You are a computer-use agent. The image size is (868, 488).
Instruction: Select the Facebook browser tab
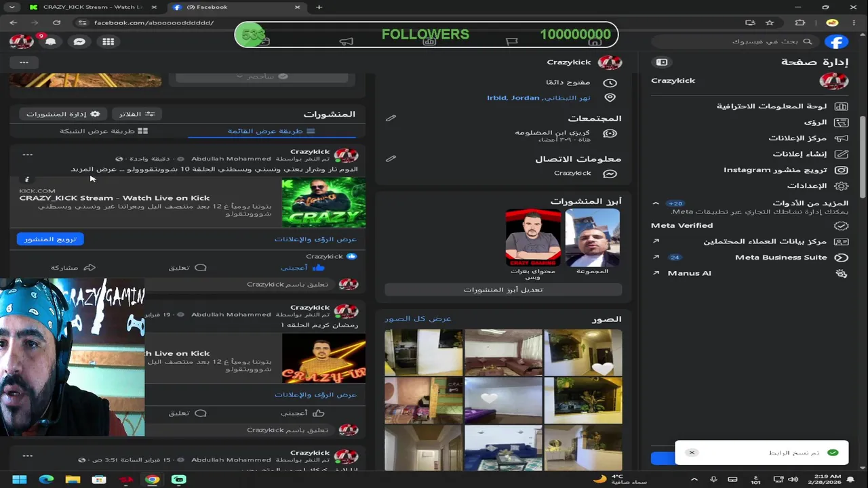pos(236,7)
